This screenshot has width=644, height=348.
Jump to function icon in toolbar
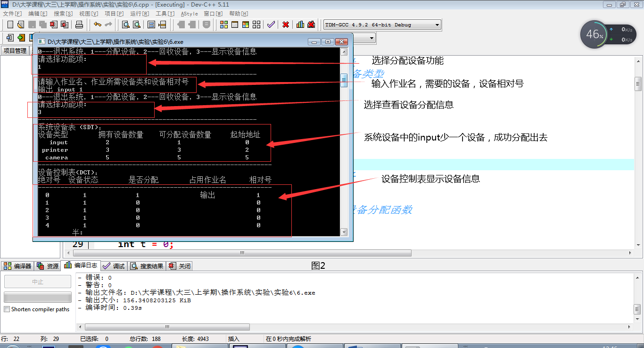point(151,25)
